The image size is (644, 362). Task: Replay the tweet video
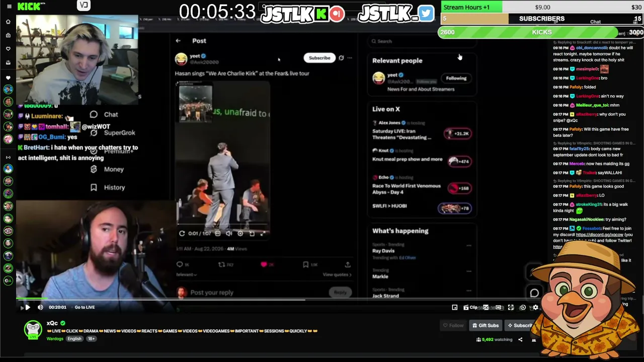182,233
